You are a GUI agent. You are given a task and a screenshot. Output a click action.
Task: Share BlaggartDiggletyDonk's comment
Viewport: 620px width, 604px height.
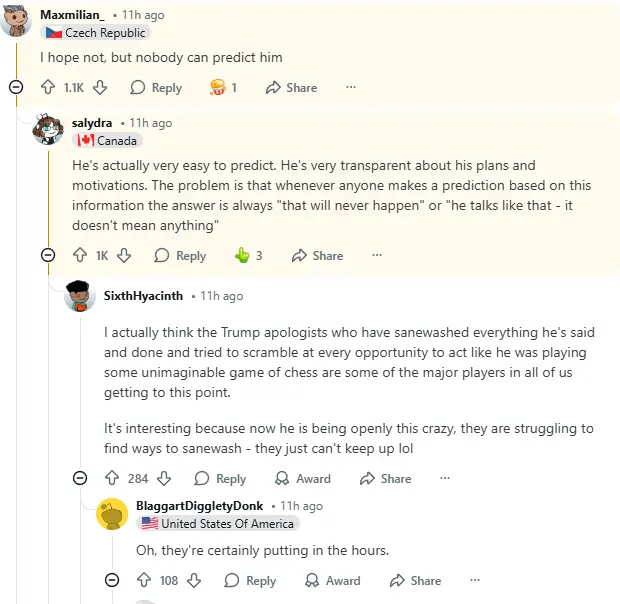414,581
